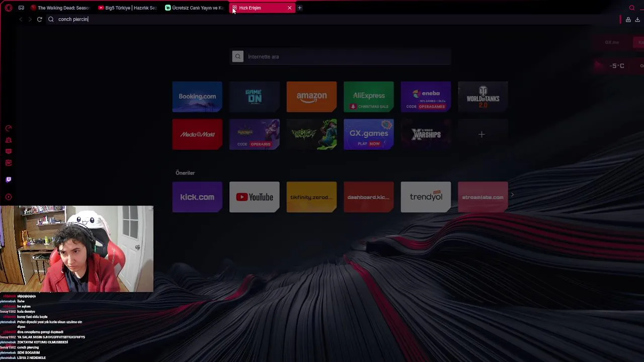This screenshot has height=362, width=644.
Task: Open GX Cleaner icon in sidebar
Action: point(8,140)
